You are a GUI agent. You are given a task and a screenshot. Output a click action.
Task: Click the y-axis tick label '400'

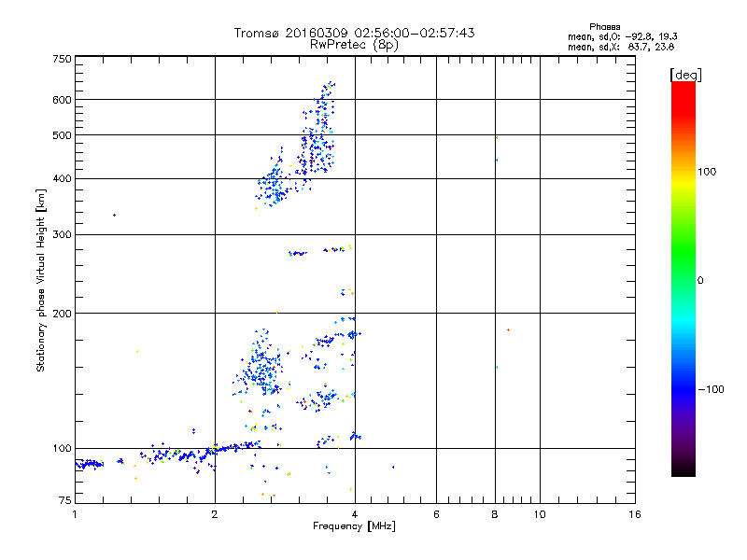coord(62,179)
